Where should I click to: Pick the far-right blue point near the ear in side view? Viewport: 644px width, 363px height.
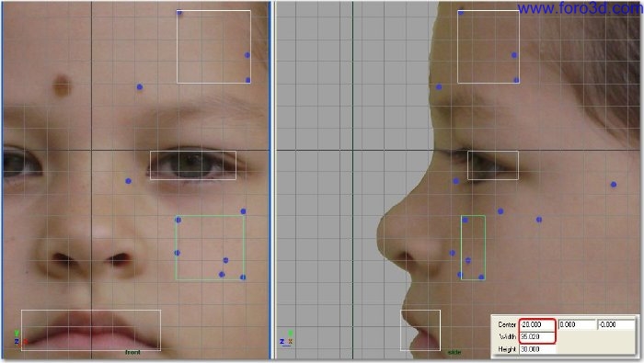(x=614, y=185)
